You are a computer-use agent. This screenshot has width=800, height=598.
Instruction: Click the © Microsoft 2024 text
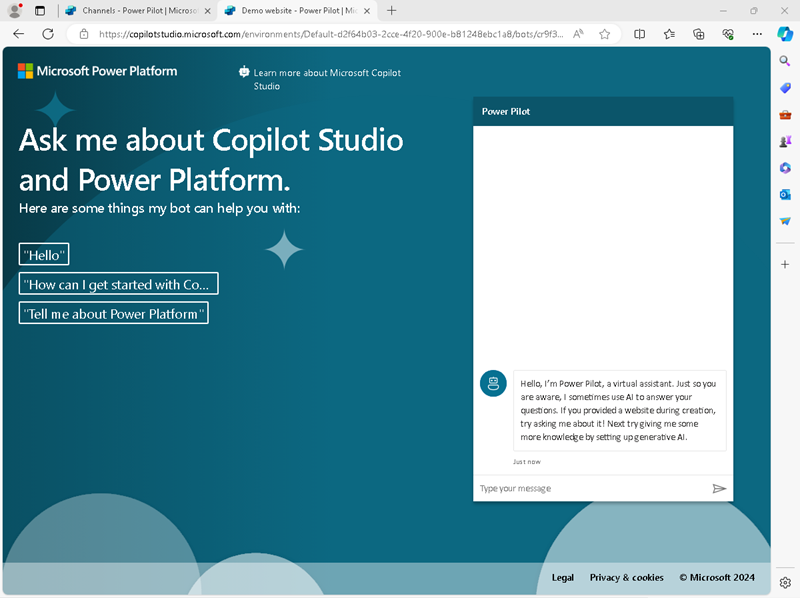pyautogui.click(x=717, y=578)
